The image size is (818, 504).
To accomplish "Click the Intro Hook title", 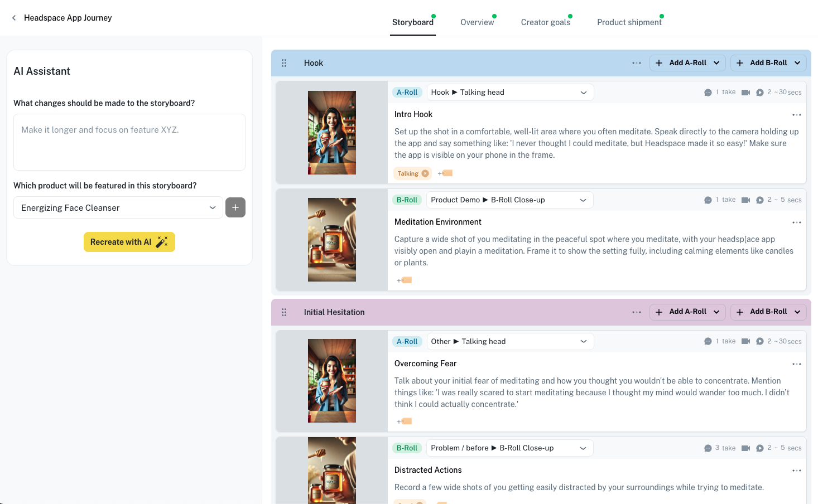I will click(x=413, y=114).
